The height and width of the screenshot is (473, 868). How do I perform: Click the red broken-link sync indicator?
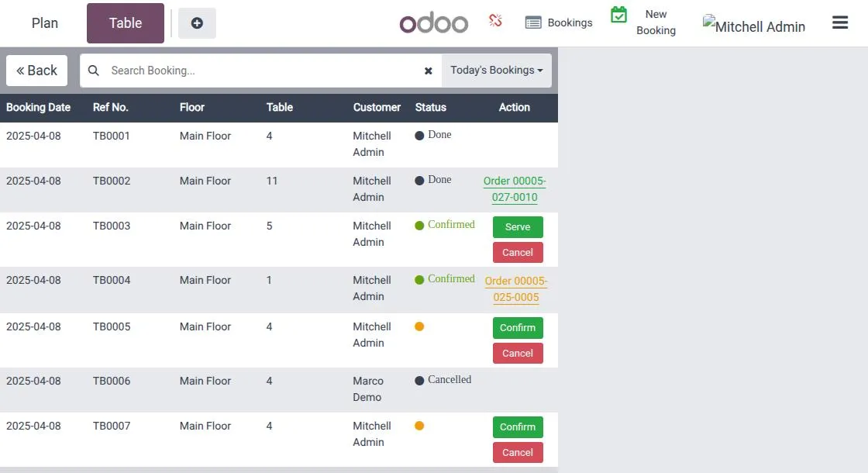(495, 21)
